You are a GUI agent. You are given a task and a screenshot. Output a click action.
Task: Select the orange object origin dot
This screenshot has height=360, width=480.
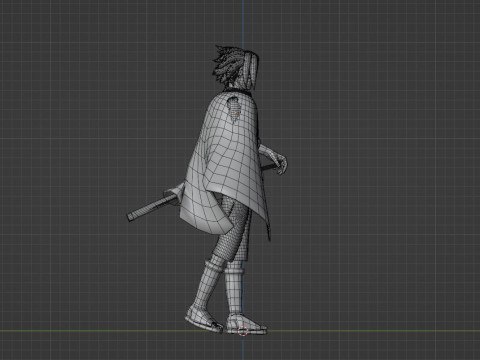click(x=236, y=113)
